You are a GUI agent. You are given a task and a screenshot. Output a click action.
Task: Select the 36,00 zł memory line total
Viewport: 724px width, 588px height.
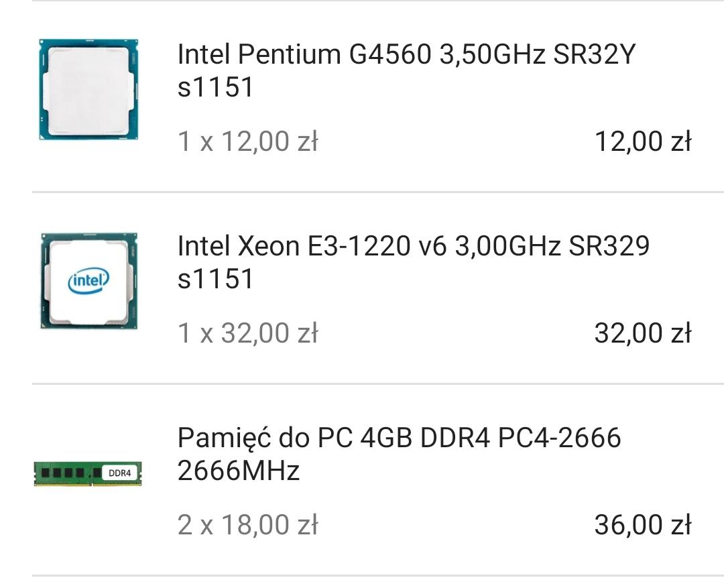[x=642, y=525]
